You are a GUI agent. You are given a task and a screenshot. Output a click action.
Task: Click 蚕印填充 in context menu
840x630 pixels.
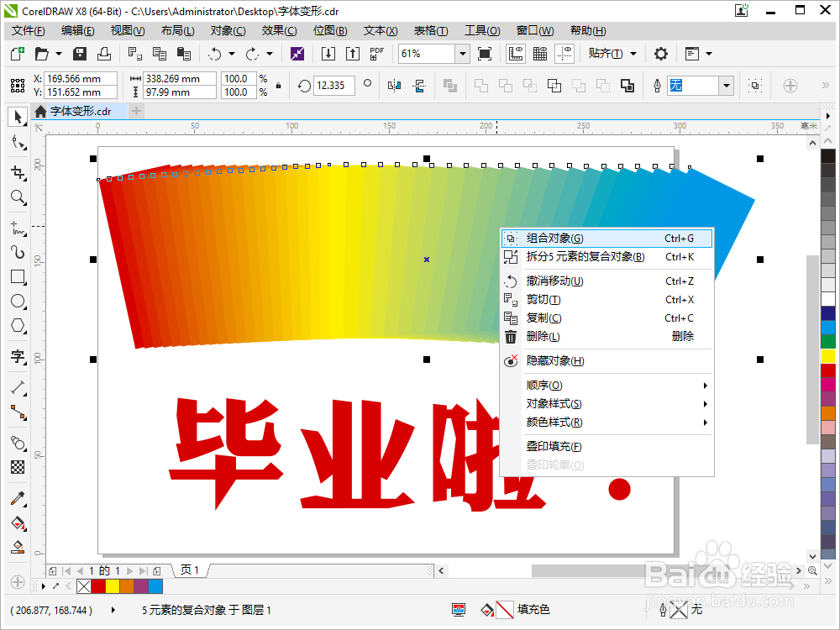[607, 446]
